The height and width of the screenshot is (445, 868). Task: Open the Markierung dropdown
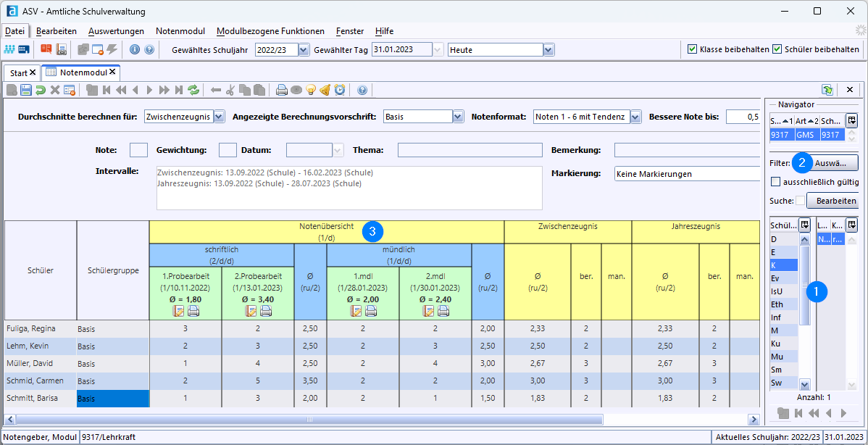[686, 174]
